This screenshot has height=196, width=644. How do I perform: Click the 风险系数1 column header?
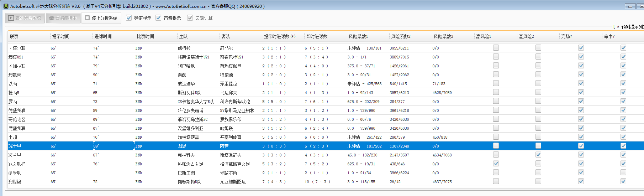pos(358,36)
